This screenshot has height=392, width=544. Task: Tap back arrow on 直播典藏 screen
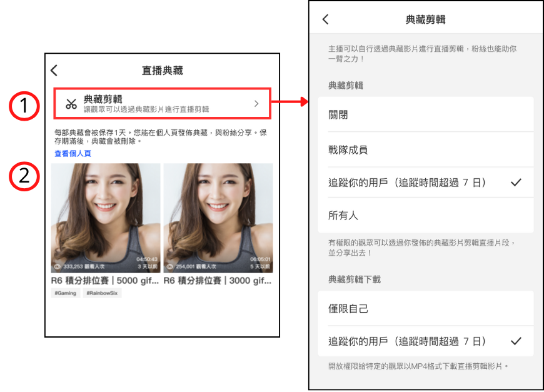[54, 71]
